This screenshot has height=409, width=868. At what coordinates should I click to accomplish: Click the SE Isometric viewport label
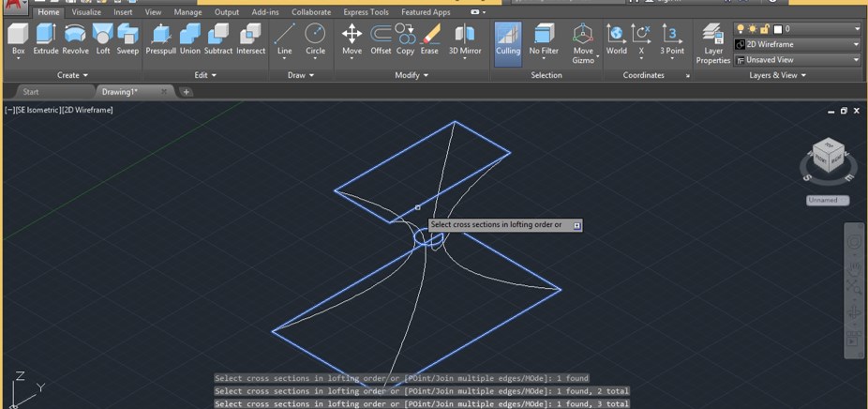(x=37, y=111)
